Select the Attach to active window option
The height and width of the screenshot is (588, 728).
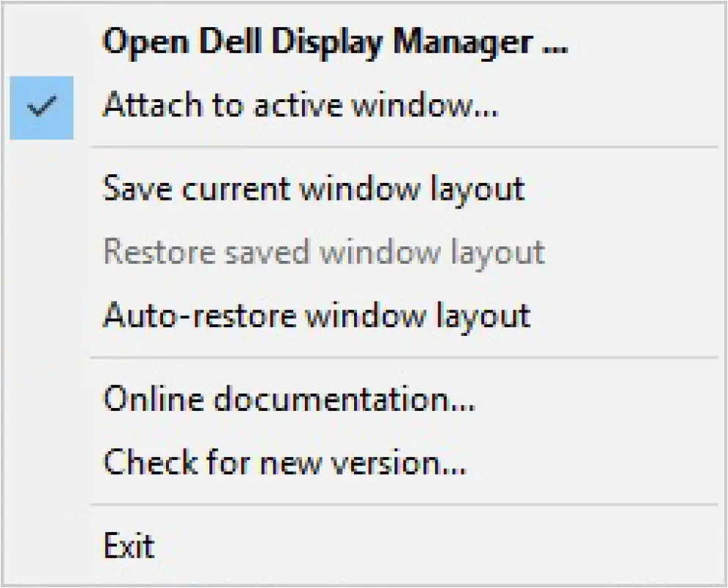pyautogui.click(x=301, y=106)
